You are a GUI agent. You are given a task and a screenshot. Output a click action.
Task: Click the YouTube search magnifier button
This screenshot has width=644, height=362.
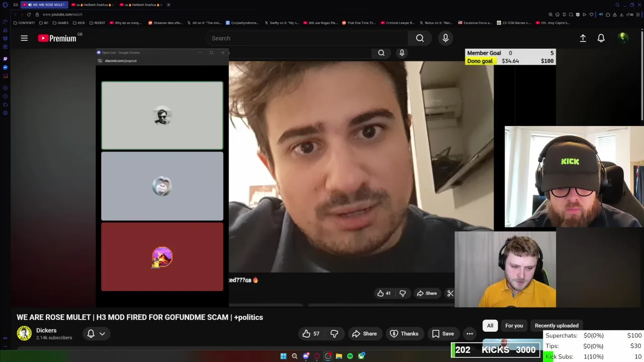click(420, 38)
